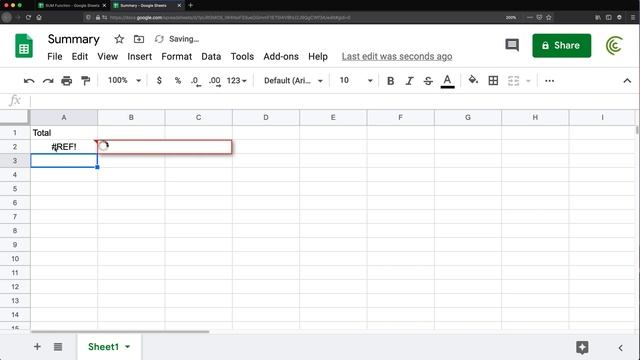
Task: Reload the page in the browser
Action: [x=28, y=18]
